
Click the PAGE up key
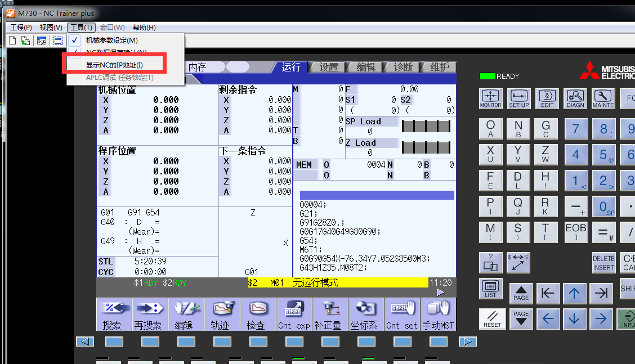coord(521,293)
